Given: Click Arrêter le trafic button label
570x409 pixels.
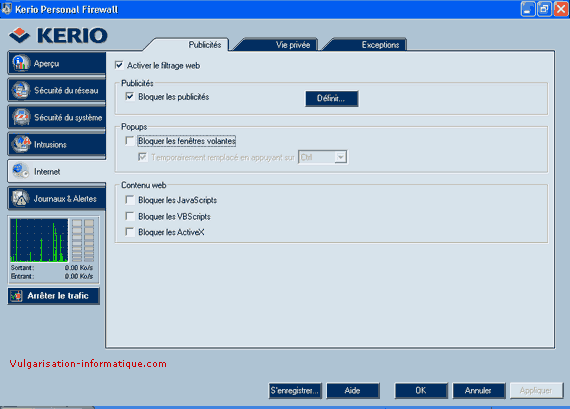Looking at the screenshot, I should pyautogui.click(x=58, y=296).
